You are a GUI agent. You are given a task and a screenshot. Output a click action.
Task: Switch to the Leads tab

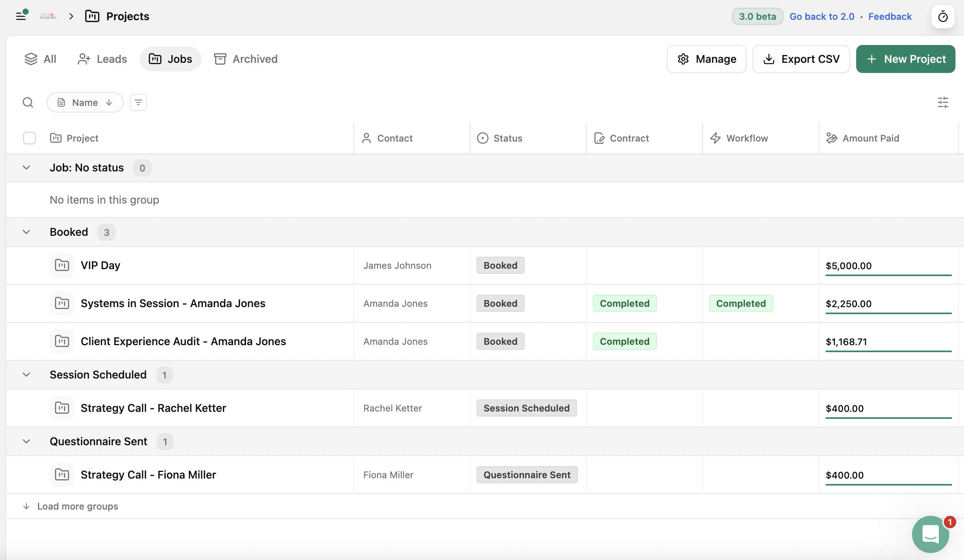click(x=102, y=59)
